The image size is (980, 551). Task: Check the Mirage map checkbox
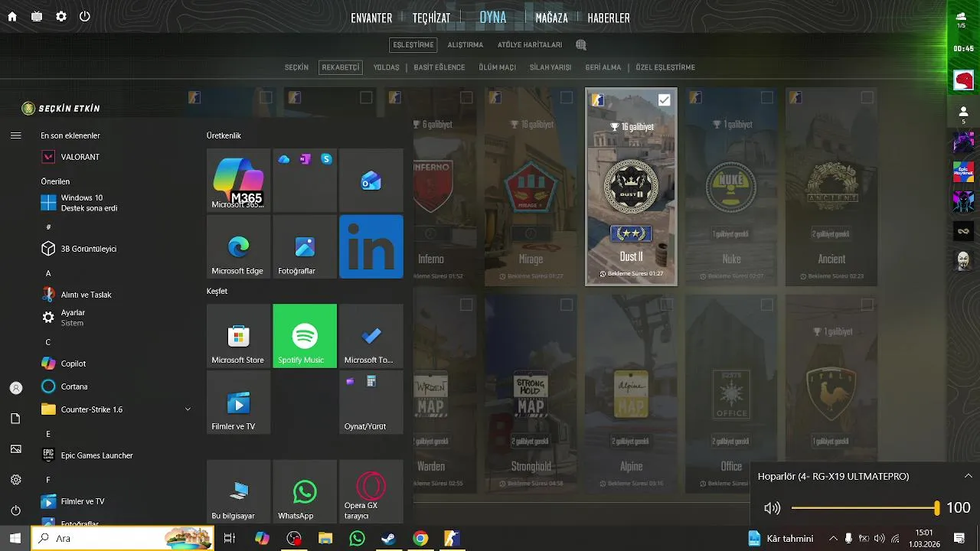point(566,97)
